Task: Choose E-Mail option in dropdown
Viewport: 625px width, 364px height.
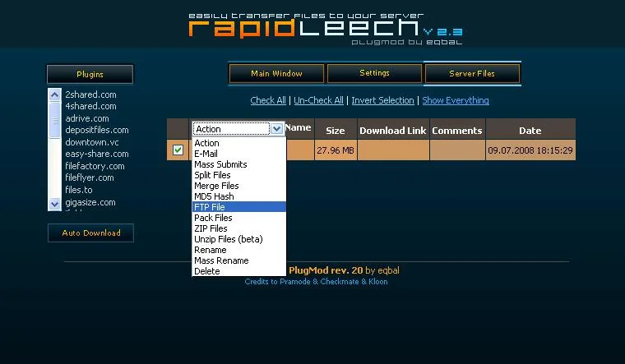Action: (206, 154)
